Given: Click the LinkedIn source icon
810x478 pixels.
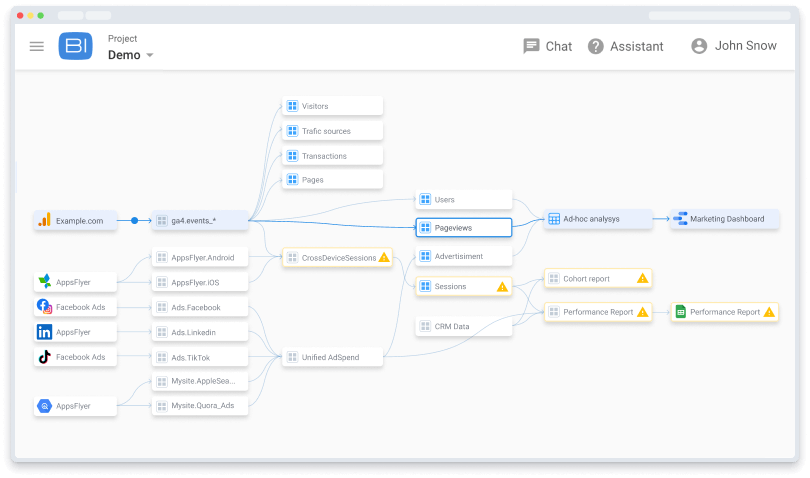Looking at the screenshot, I should 44,332.
